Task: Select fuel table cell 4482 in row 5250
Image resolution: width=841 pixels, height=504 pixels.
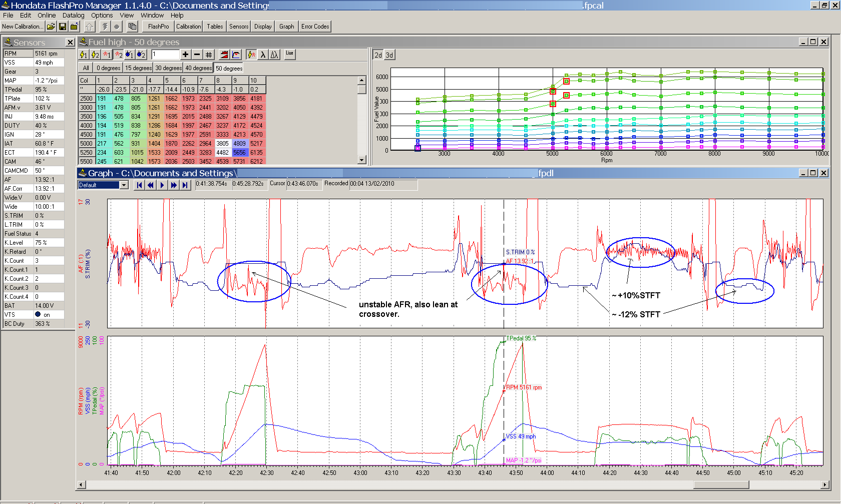Action: [222, 153]
